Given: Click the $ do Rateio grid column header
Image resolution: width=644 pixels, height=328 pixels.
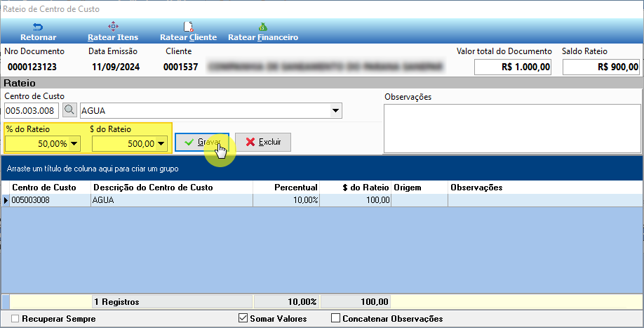Looking at the screenshot, I should (x=355, y=188).
